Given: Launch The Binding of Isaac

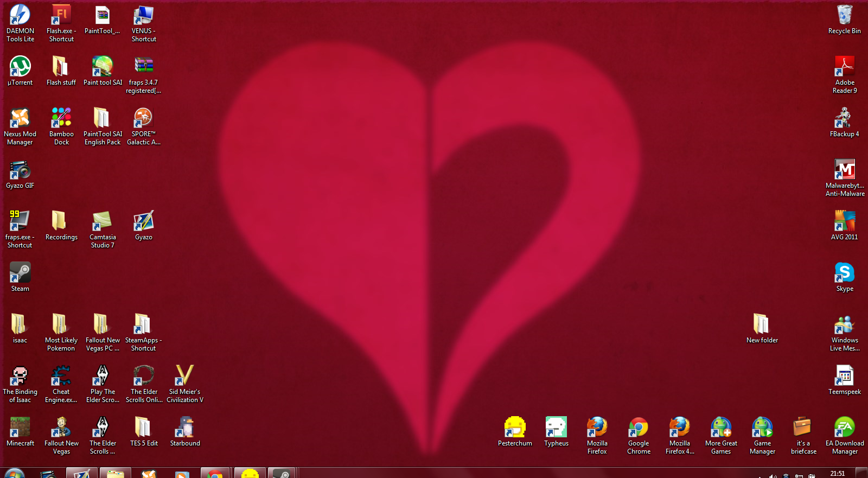Looking at the screenshot, I should point(20,384).
